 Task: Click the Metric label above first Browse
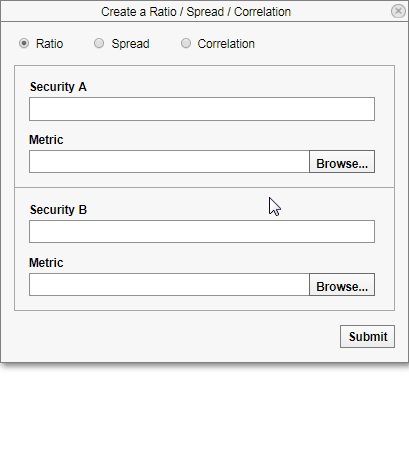point(46,140)
